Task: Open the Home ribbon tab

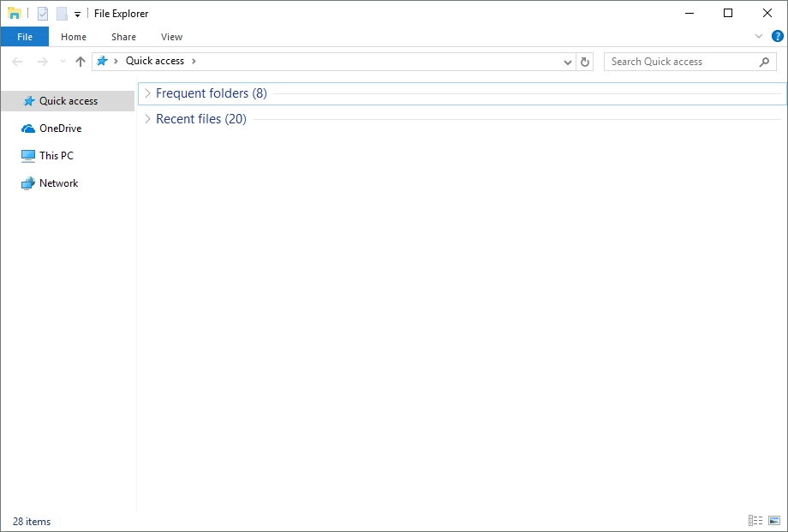Action: (x=74, y=37)
